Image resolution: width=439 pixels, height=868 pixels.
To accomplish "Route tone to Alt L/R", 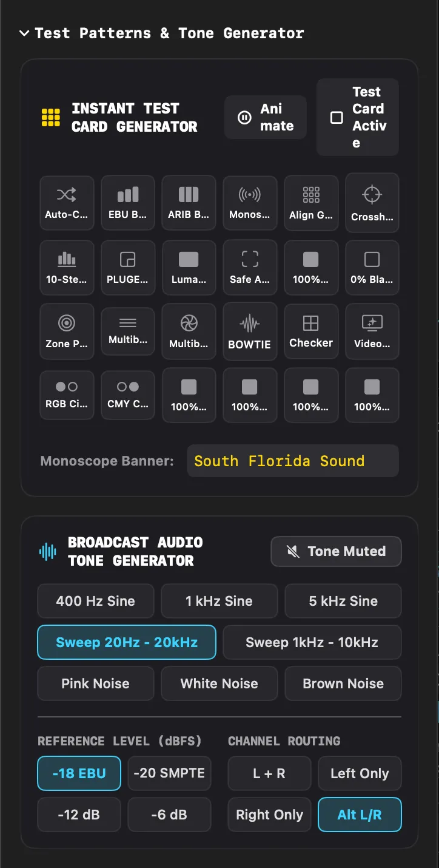I will 360,815.
